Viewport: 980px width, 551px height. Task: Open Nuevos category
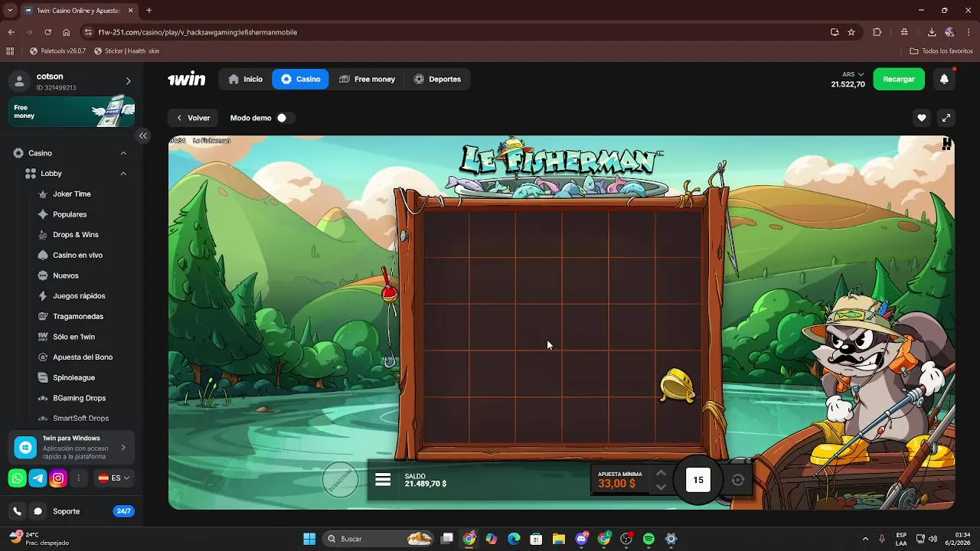click(x=65, y=275)
